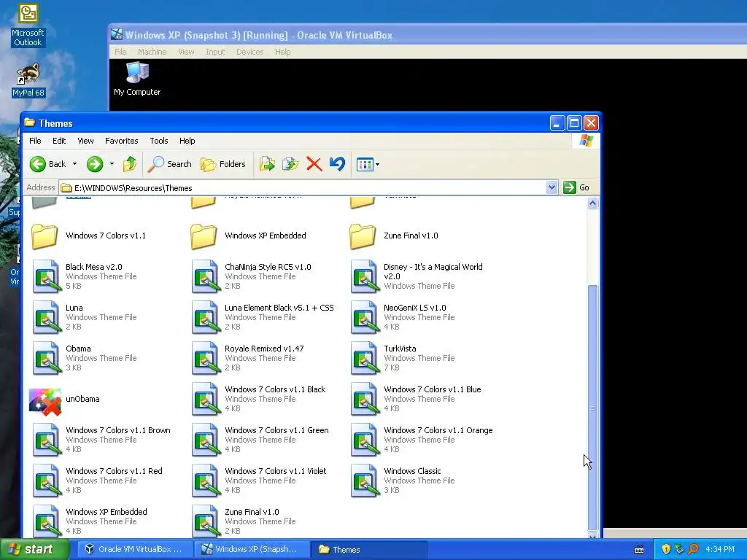Open the Tools menu

(x=158, y=141)
